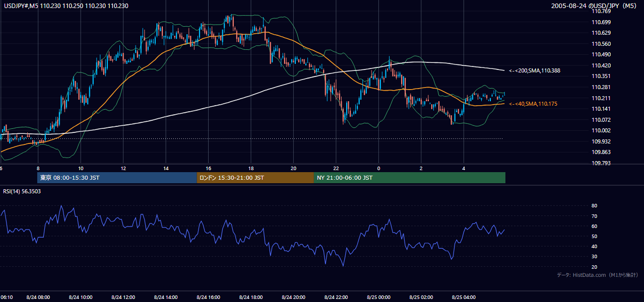Click the bottom time label 8/24 20:00
Viewport: 644px width, 302px height.
point(294,297)
